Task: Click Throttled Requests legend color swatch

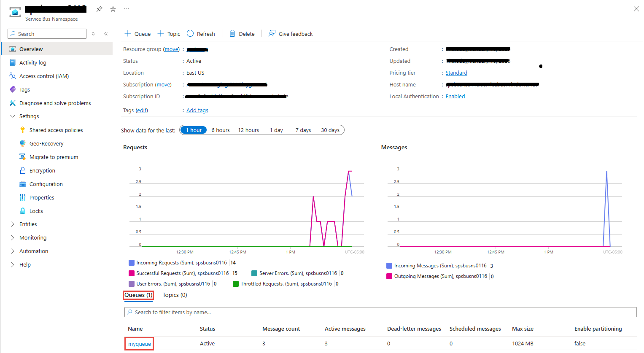Action: click(x=236, y=283)
